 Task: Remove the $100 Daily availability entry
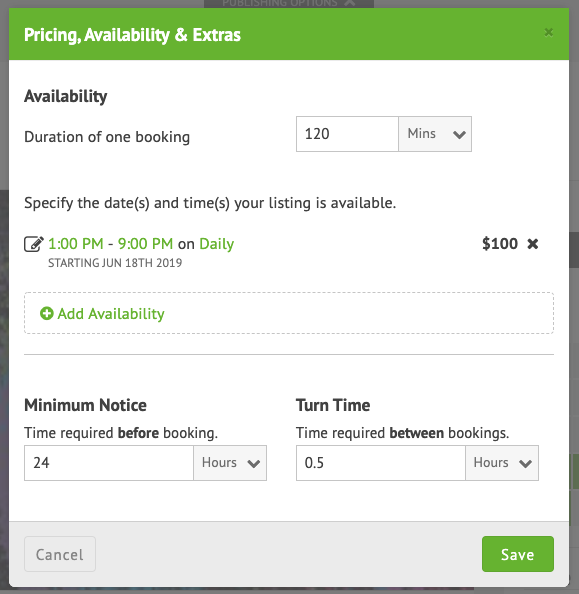(532, 244)
